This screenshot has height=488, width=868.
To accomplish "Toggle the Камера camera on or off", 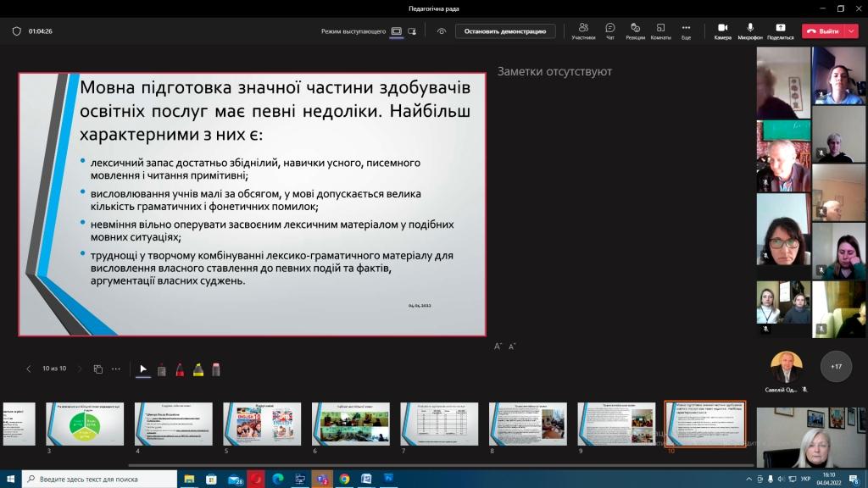I will tap(722, 30).
